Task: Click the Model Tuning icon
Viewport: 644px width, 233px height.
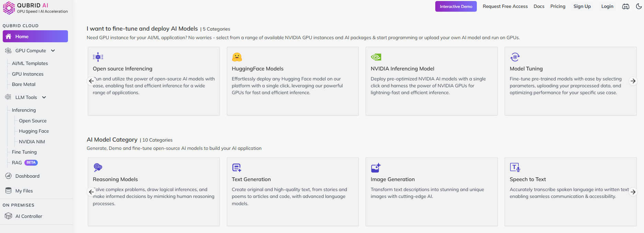Action: tap(515, 57)
